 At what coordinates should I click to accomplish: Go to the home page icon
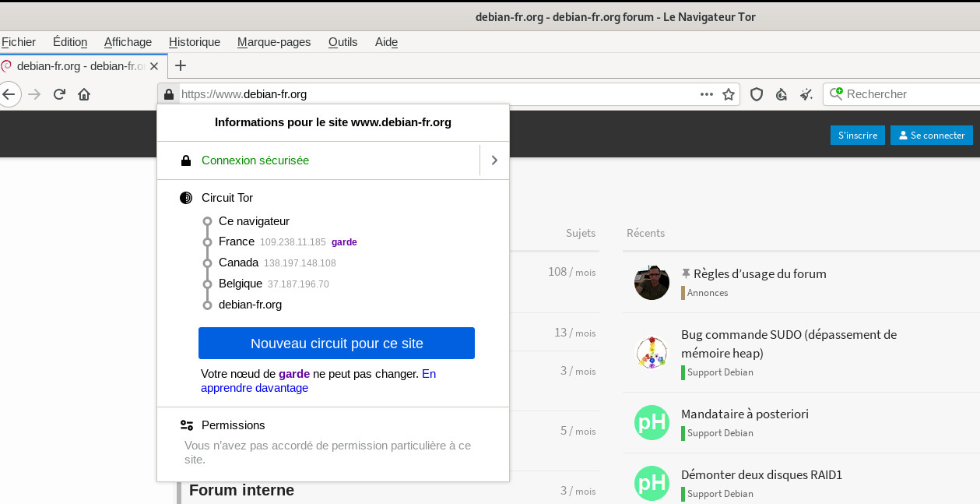tap(84, 94)
